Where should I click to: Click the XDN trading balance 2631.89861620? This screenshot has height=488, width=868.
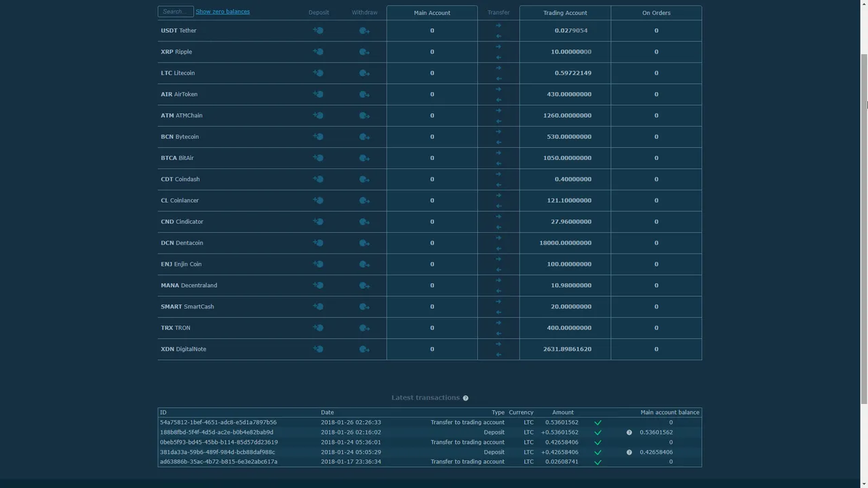click(568, 349)
